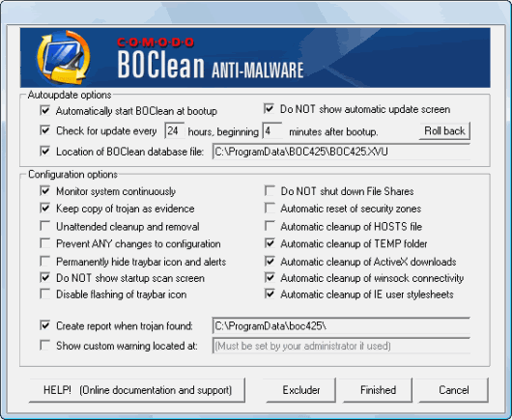The height and width of the screenshot is (420, 512).
Task: Click the minutes after bootup field
Action: (x=272, y=131)
